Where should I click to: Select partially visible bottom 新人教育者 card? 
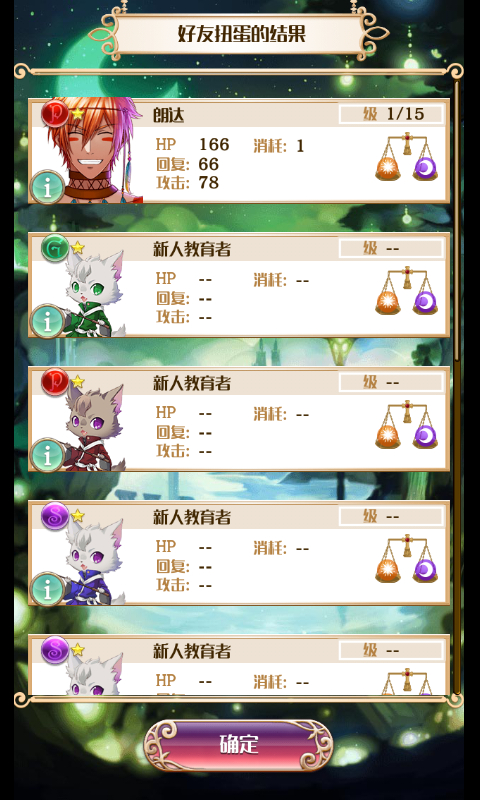[x=239, y=665]
